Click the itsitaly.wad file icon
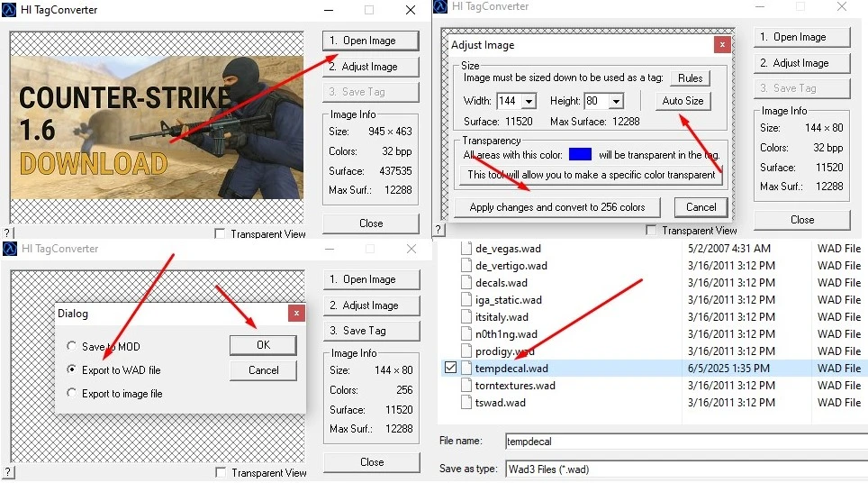Viewport: 868px width, 483px height. click(466, 317)
